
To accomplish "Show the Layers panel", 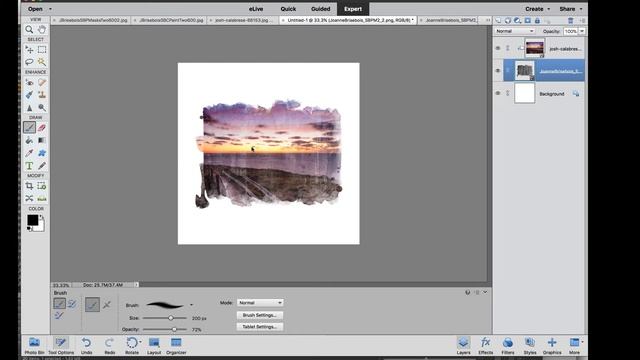I will tap(463, 345).
